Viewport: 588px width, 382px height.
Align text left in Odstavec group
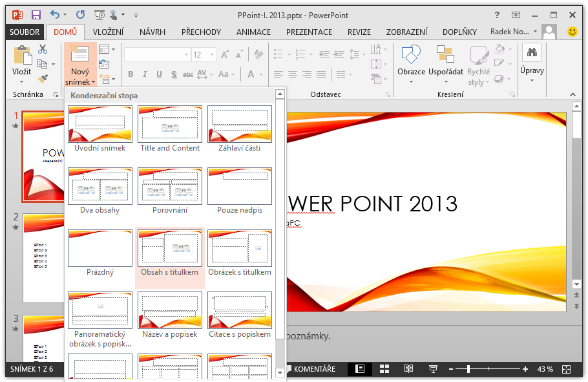(x=278, y=74)
